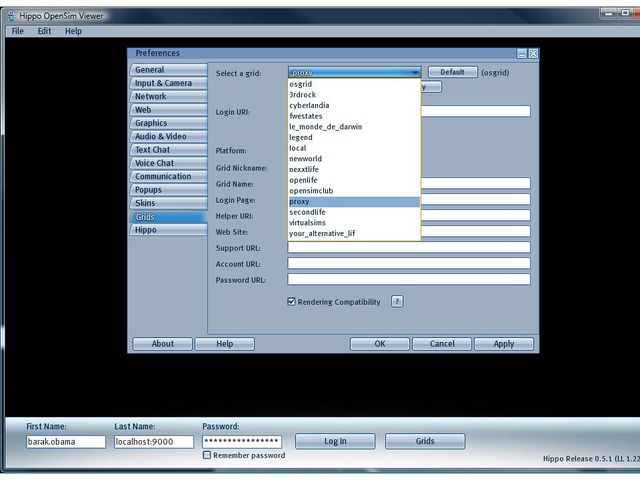
Task: Open the Audio & Video tab
Action: click(160, 136)
